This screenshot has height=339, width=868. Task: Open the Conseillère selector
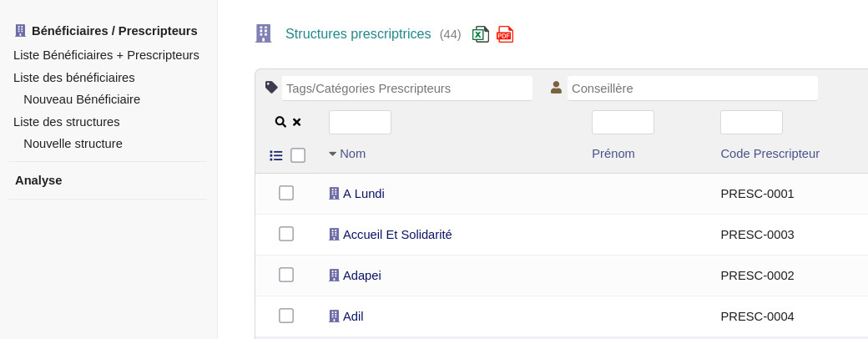pyautogui.click(x=692, y=89)
